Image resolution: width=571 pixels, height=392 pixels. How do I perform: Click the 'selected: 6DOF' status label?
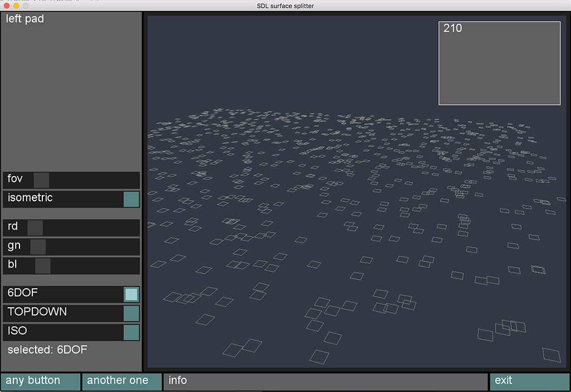tap(47, 350)
